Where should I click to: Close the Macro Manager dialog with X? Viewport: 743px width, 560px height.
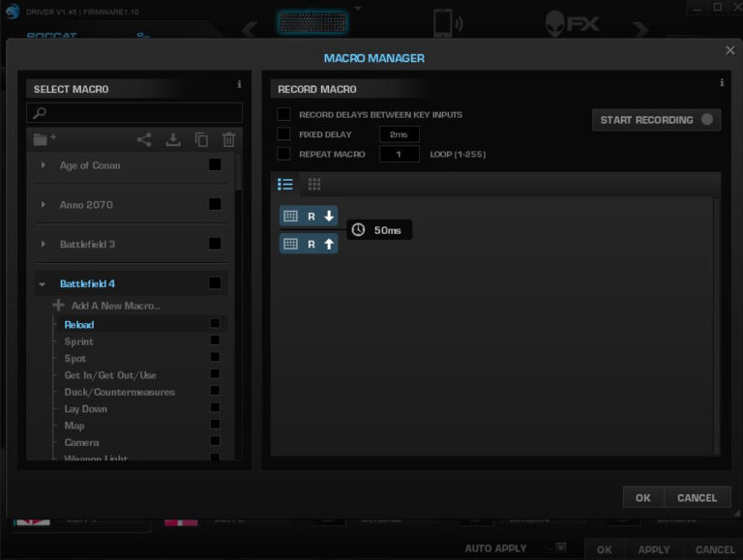tap(730, 50)
